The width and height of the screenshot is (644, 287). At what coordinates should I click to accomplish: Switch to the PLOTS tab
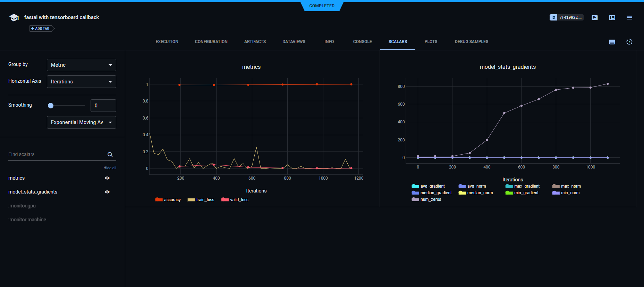431,42
